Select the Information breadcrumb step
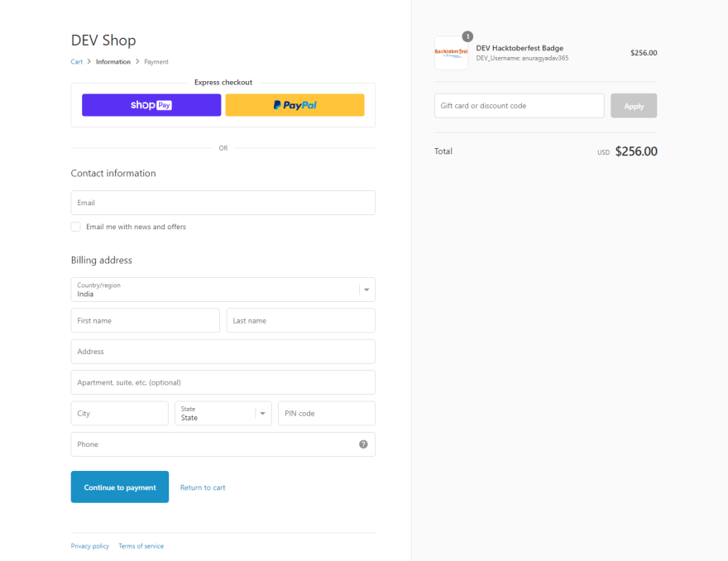 [113, 62]
